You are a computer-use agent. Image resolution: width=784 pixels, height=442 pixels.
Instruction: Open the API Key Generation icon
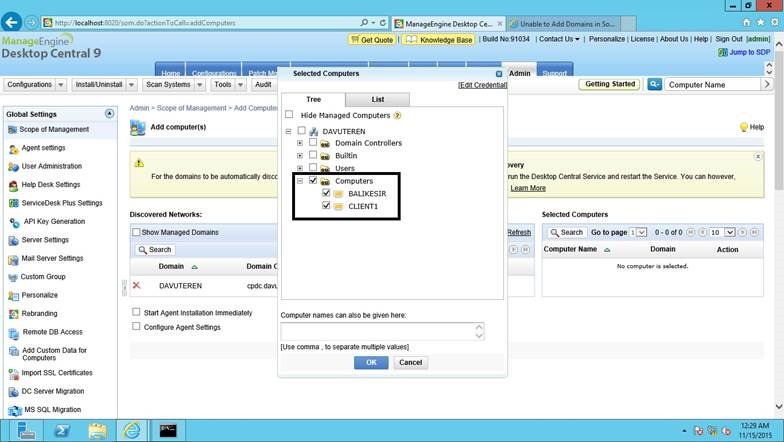pos(14,222)
